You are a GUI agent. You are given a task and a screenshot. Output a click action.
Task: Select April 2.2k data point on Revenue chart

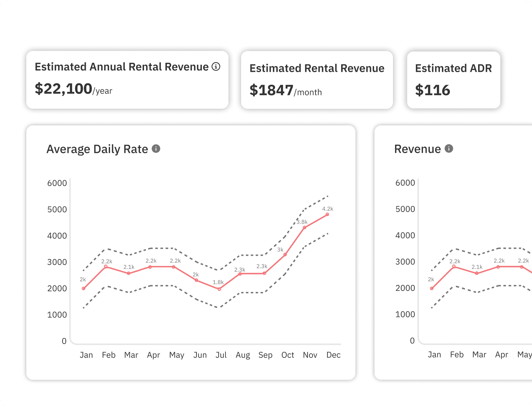pyautogui.click(x=498, y=267)
